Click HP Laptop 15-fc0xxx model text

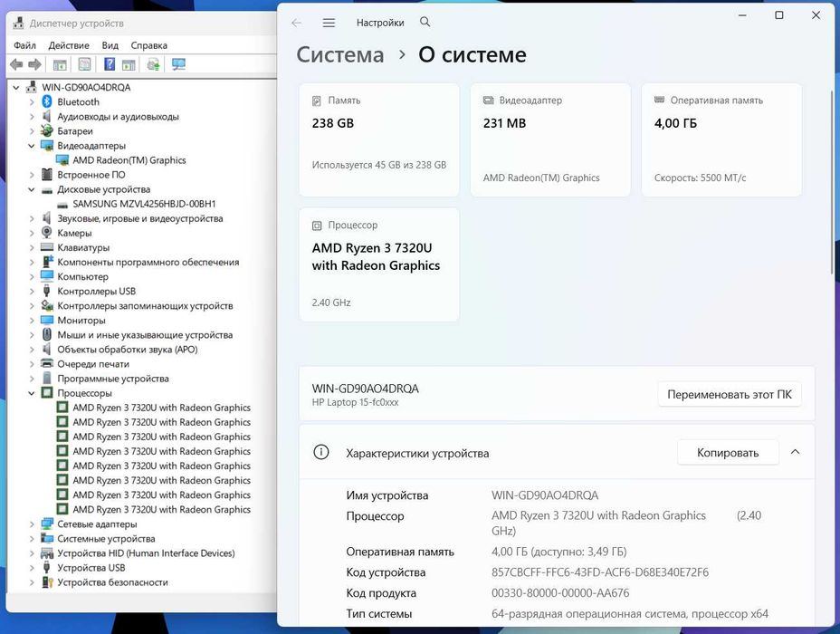[x=355, y=402]
